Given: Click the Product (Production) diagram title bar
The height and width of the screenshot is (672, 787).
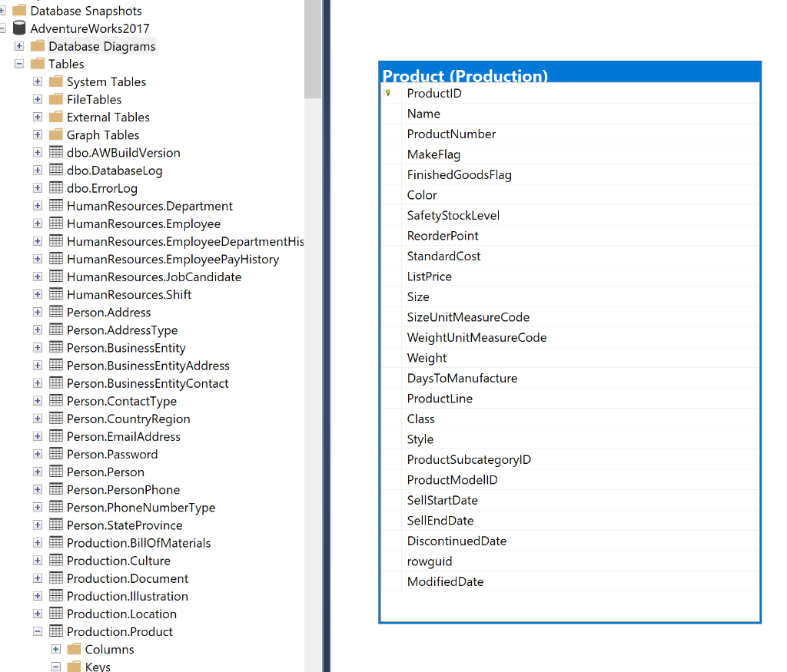Looking at the screenshot, I should pyautogui.click(x=569, y=73).
